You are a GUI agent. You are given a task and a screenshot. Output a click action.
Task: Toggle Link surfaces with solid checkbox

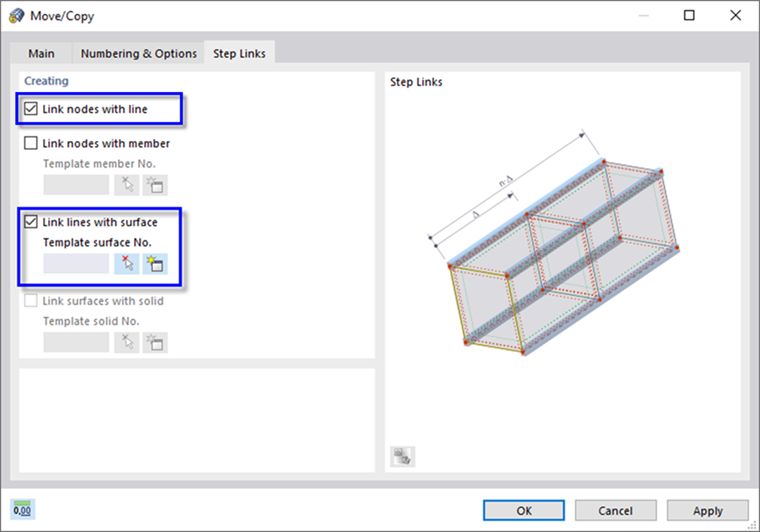pyautogui.click(x=31, y=301)
